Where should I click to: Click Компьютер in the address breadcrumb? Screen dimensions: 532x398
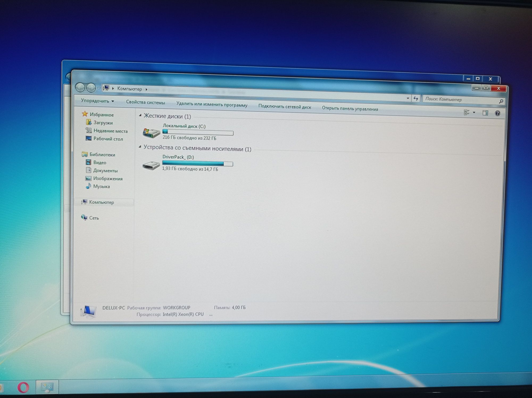tap(130, 89)
